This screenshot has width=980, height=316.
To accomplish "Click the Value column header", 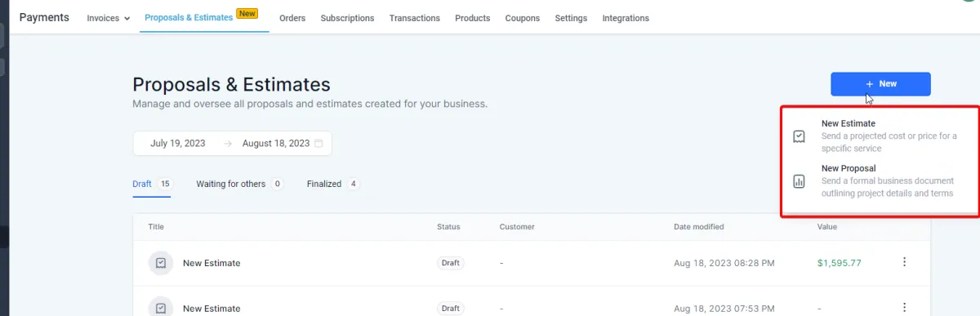I will click(826, 226).
